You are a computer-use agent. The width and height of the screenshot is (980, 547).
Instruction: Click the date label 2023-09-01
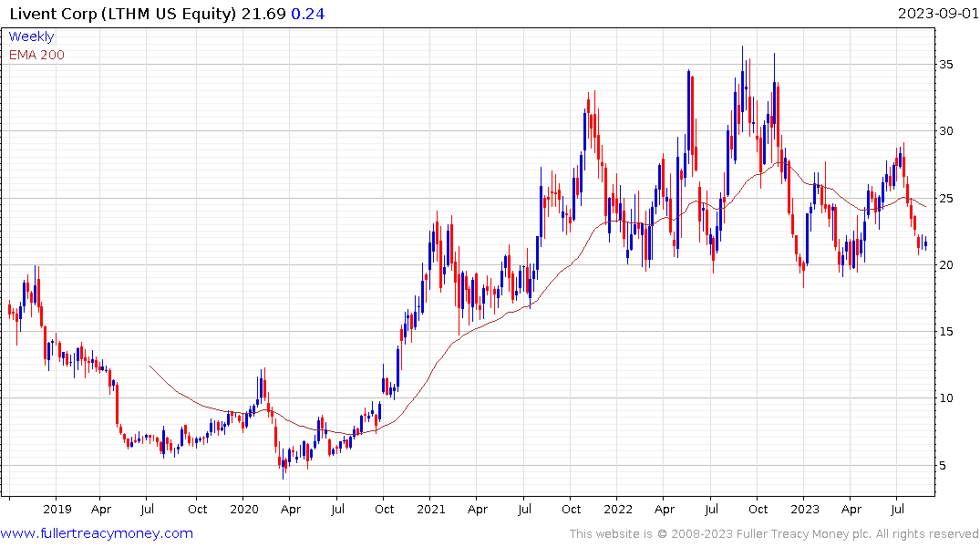pos(938,14)
